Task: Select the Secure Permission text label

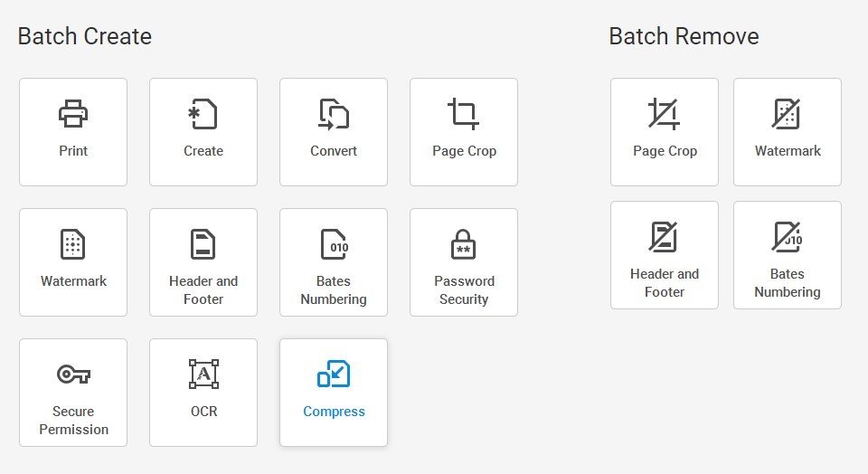Action: (73, 421)
